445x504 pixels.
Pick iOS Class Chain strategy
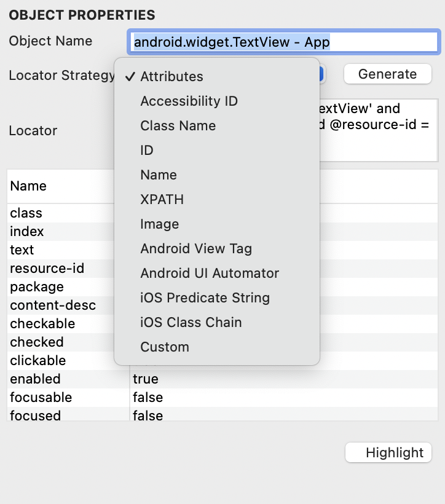pyautogui.click(x=191, y=322)
